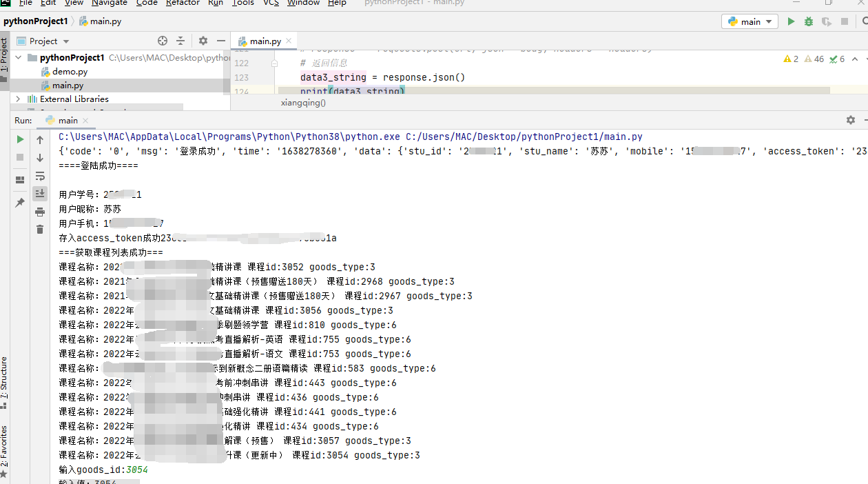Open the search everywhere magnifier icon

pos(864,21)
